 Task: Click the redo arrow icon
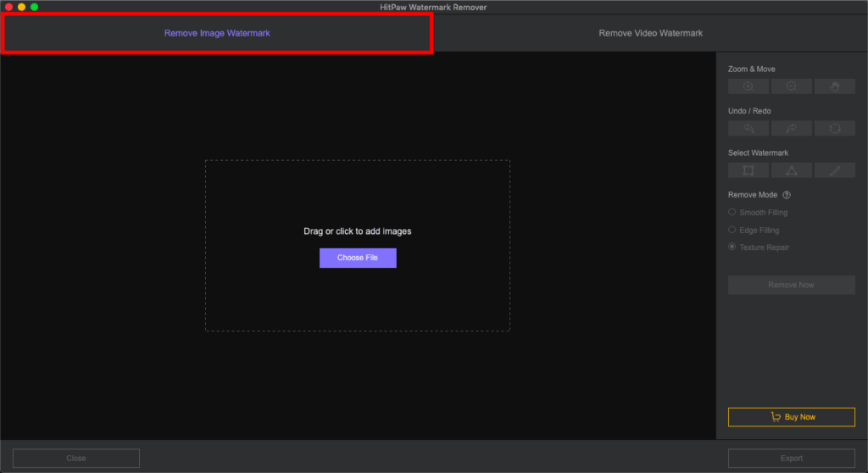[x=792, y=129]
